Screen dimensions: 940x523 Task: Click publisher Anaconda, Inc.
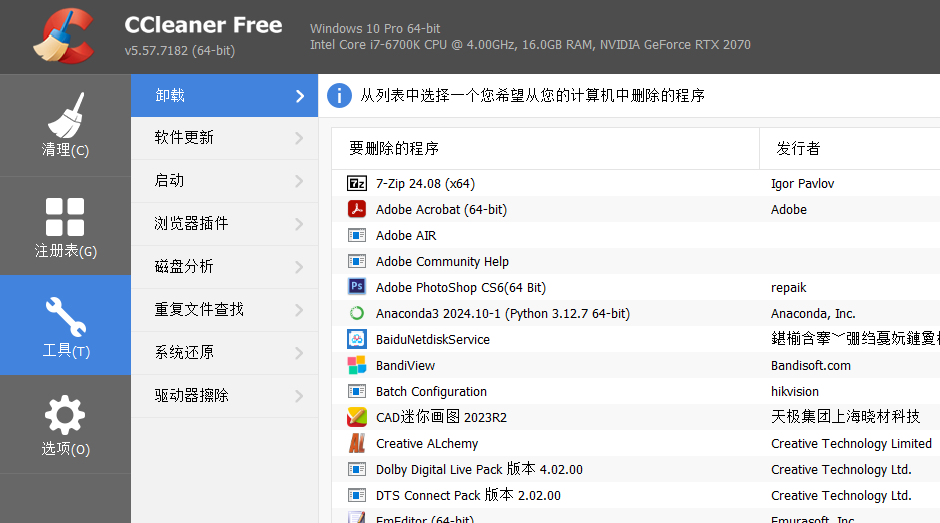click(x=813, y=314)
